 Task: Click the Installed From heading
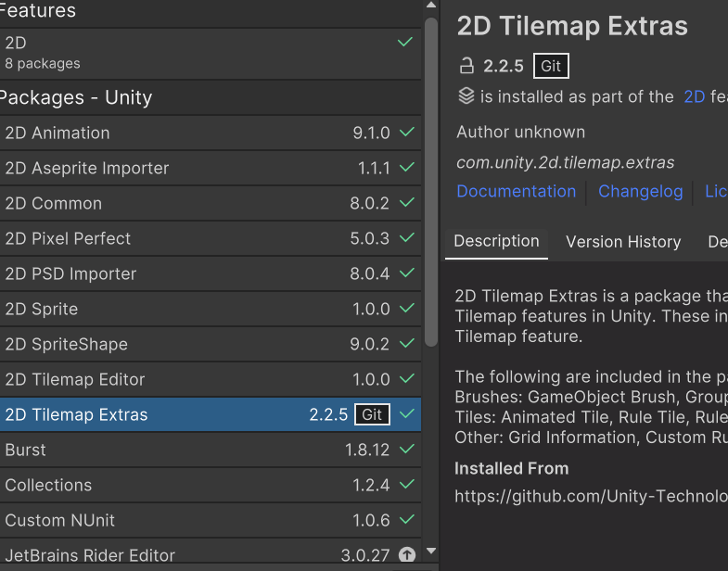coord(511,468)
